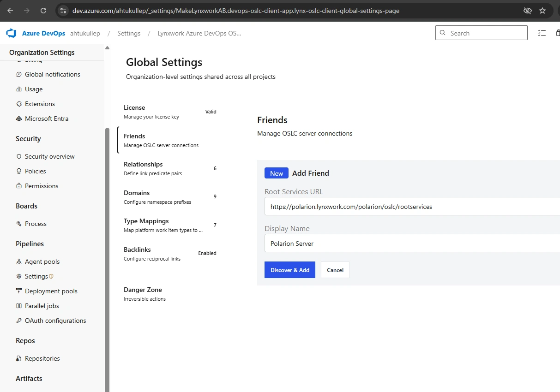Image resolution: width=560 pixels, height=392 pixels.
Task: Open the Settings breadcrumb link
Action: [129, 33]
